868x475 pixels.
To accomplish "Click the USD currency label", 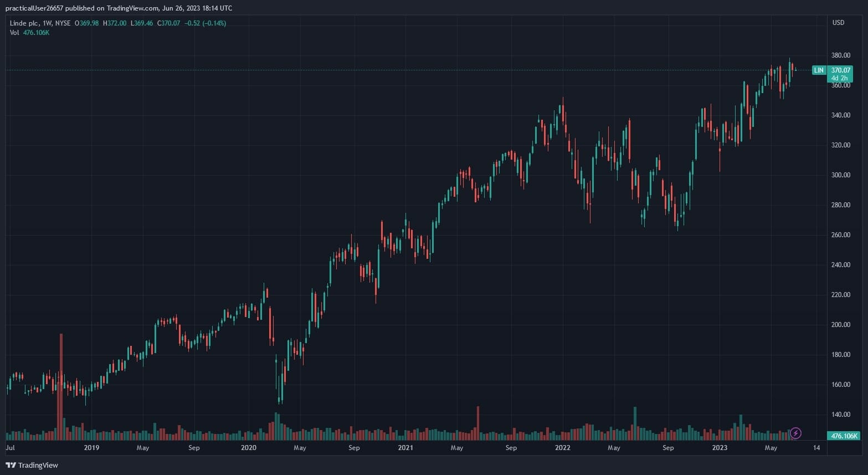I will pos(838,23).
